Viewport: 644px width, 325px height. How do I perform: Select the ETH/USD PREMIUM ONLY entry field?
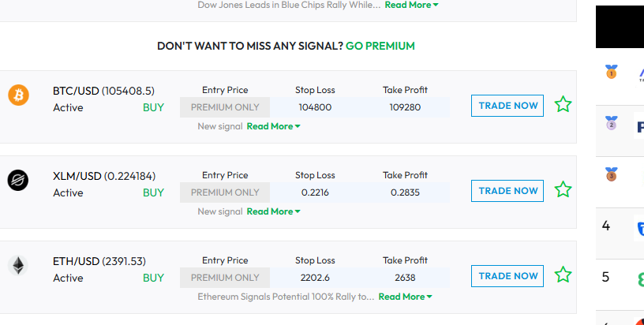tap(225, 278)
